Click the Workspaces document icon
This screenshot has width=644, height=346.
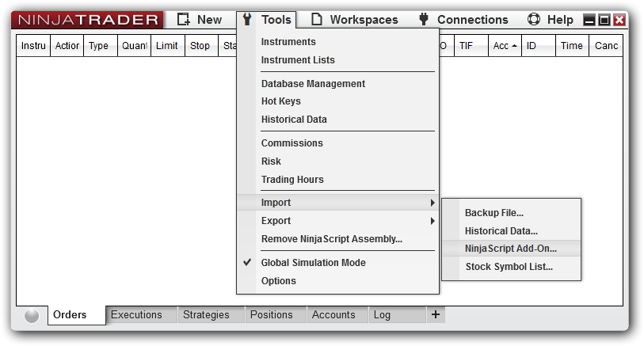316,19
